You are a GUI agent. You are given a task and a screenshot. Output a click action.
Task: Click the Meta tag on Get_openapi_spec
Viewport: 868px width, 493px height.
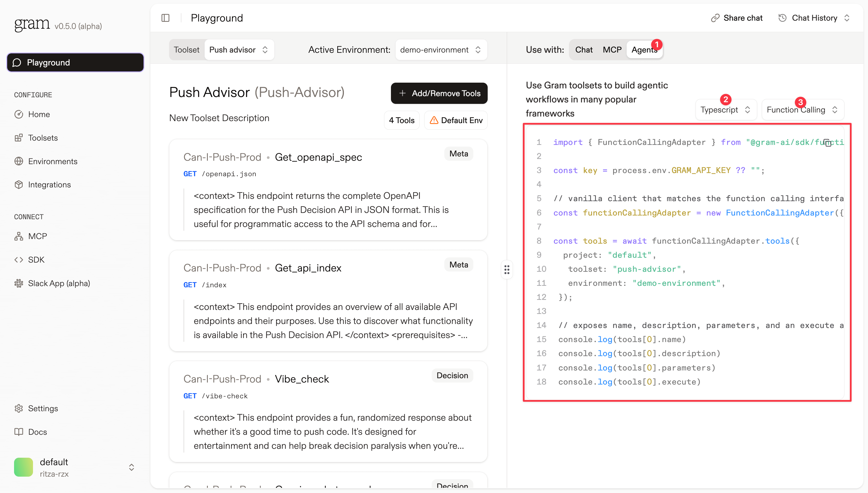pyautogui.click(x=459, y=154)
